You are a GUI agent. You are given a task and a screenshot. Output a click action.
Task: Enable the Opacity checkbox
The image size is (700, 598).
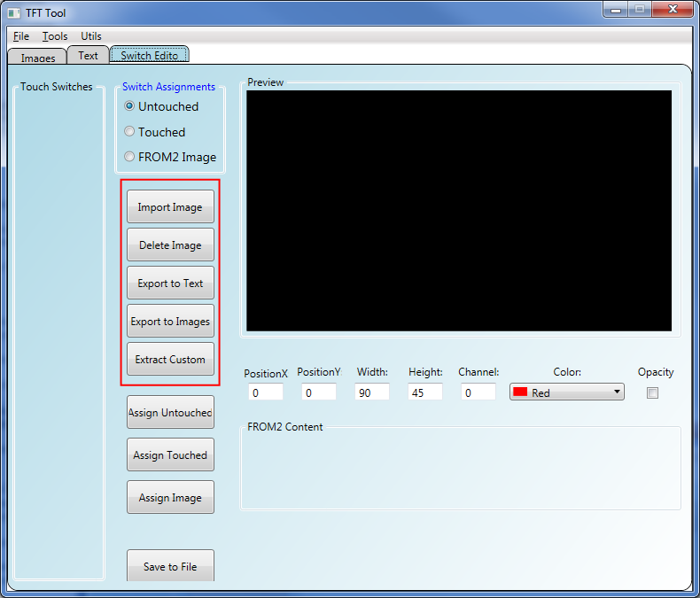pyautogui.click(x=653, y=393)
